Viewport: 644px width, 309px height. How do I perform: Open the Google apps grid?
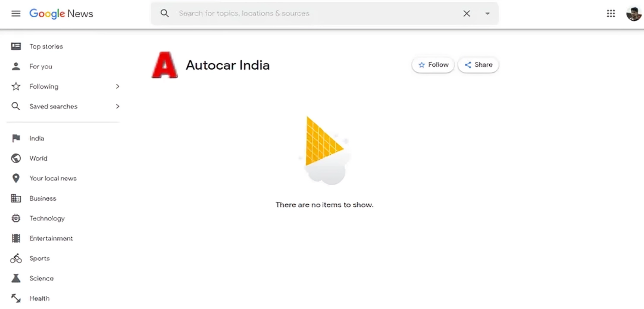click(x=611, y=13)
